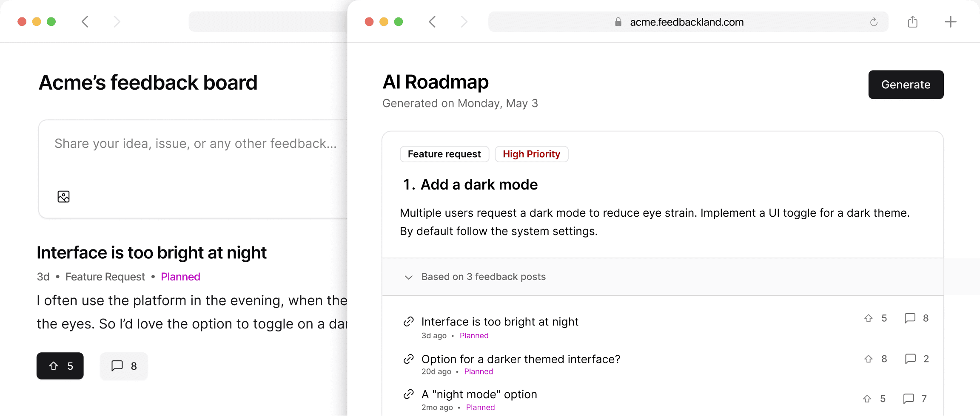Open a new tab with plus icon
The width and height of the screenshot is (980, 416).
950,22
